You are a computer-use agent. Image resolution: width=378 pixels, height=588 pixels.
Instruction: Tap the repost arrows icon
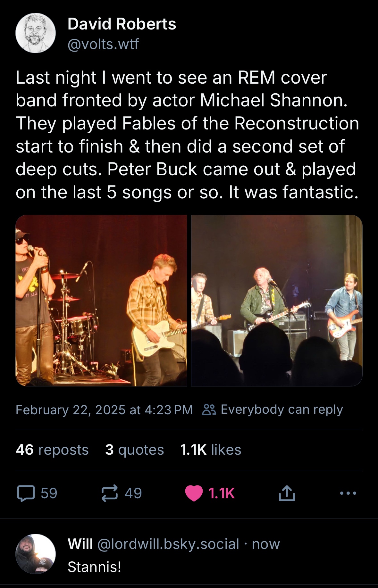[110, 493]
